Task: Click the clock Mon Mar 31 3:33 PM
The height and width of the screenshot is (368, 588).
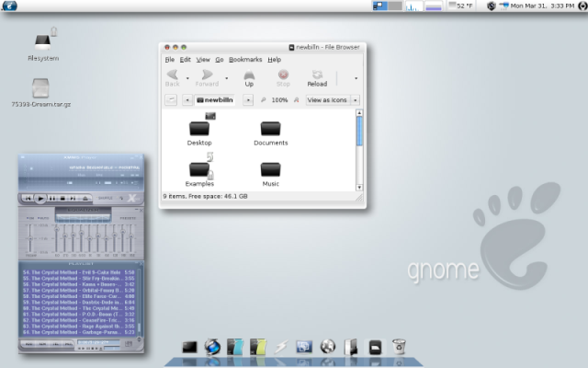Action: 542,6
